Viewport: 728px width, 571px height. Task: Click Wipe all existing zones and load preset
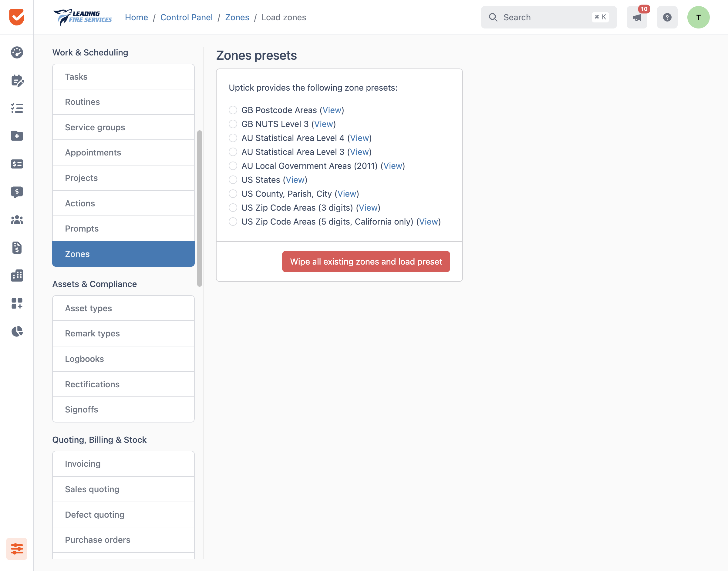tap(366, 262)
